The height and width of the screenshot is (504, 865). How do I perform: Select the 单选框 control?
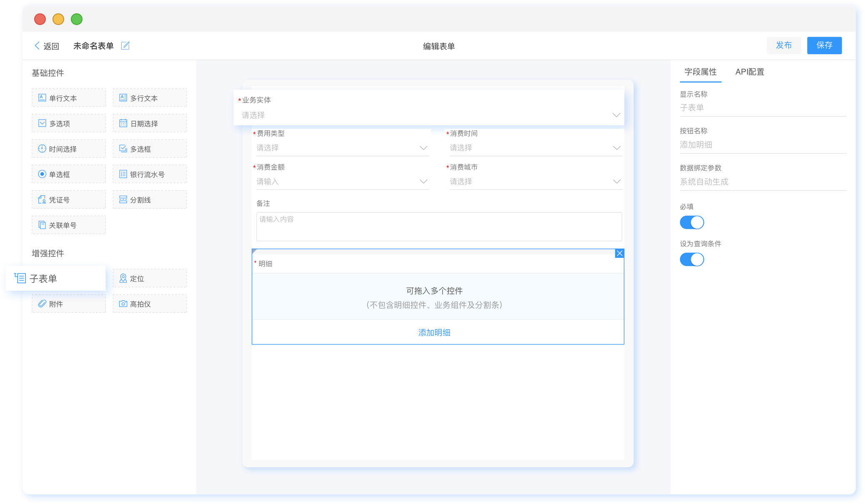(x=68, y=174)
